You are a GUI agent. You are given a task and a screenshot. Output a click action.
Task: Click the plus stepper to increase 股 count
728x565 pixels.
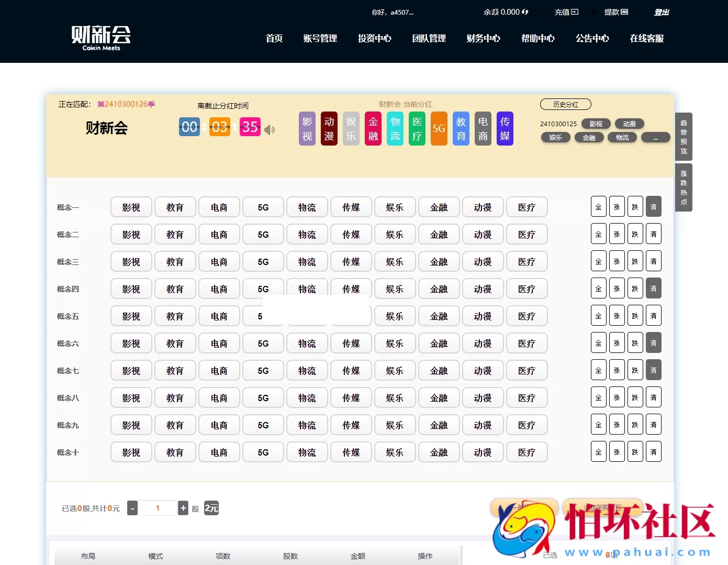click(x=183, y=507)
